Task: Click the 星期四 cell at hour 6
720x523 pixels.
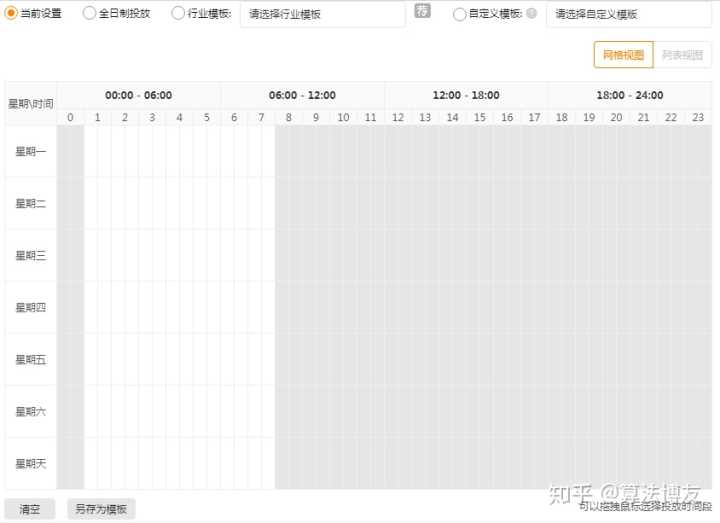Action: (x=234, y=308)
